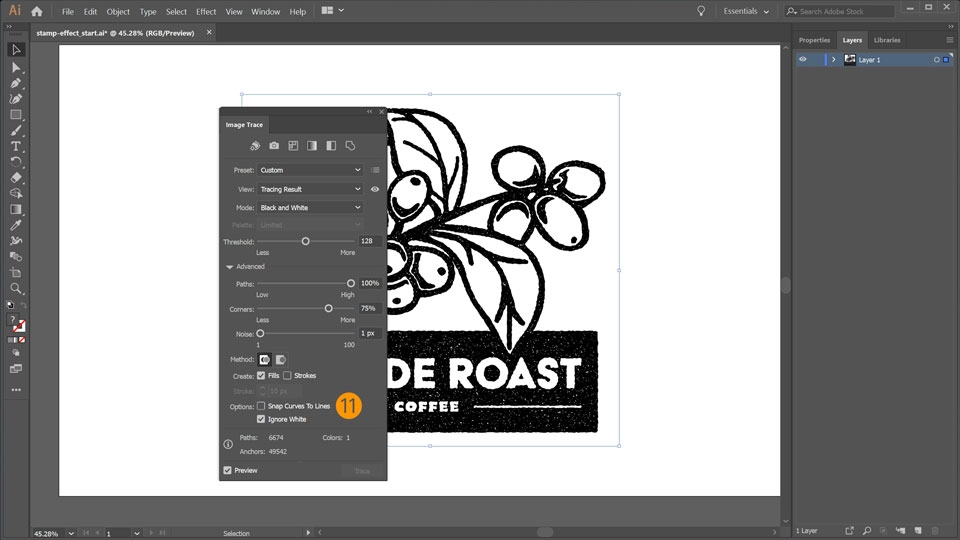
Task: Switch to the Libraries tab
Action: pyautogui.click(x=887, y=40)
